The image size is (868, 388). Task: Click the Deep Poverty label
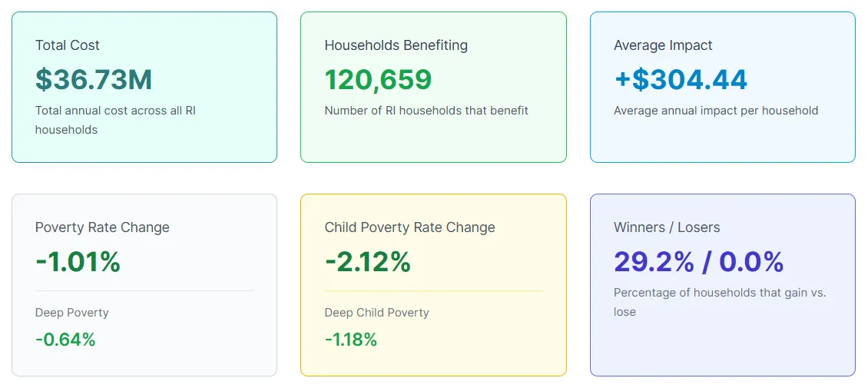coord(72,313)
